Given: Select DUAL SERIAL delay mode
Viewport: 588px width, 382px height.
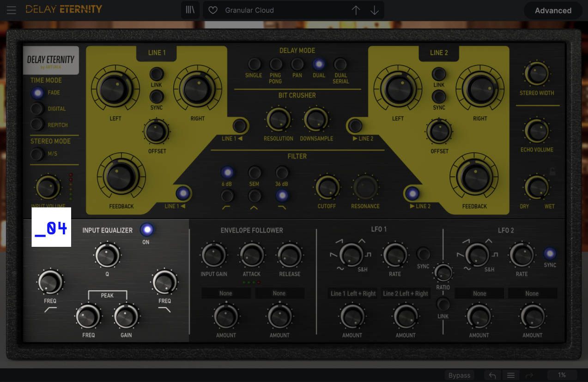Looking at the screenshot, I should pyautogui.click(x=340, y=64).
